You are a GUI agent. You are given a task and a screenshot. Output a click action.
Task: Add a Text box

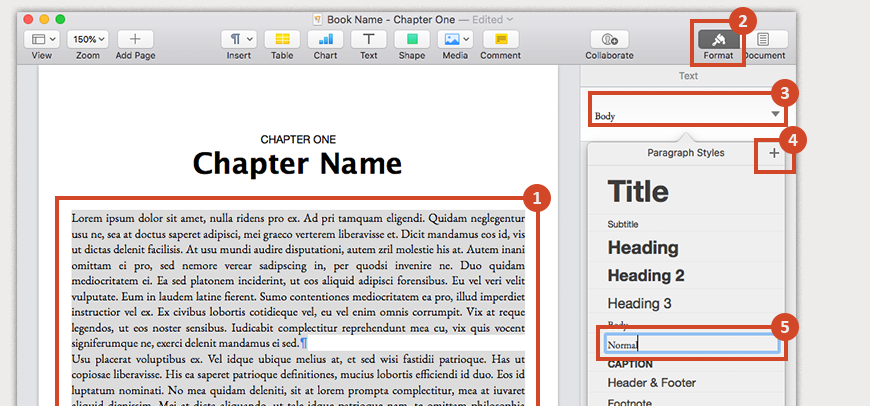click(369, 39)
